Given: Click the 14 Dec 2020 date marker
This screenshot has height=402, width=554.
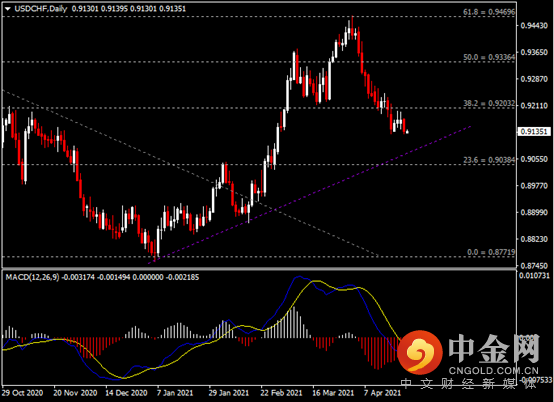Looking at the screenshot, I should (126, 393).
